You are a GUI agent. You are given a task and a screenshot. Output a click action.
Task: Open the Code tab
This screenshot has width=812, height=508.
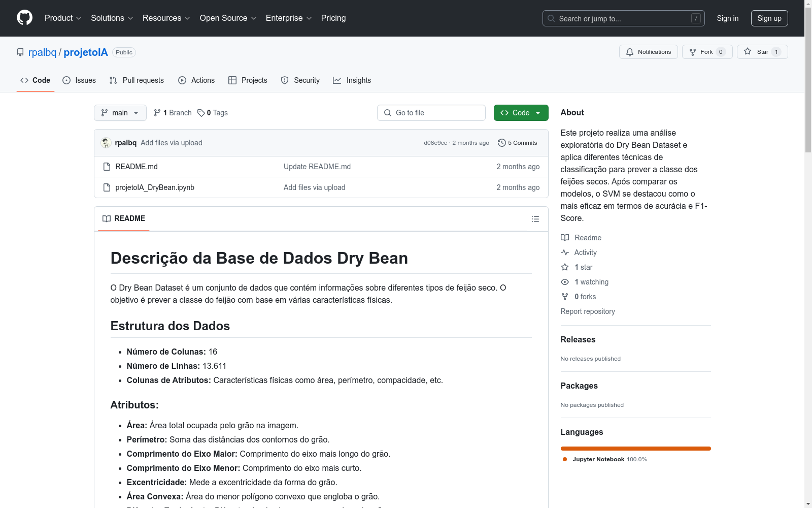(36, 80)
